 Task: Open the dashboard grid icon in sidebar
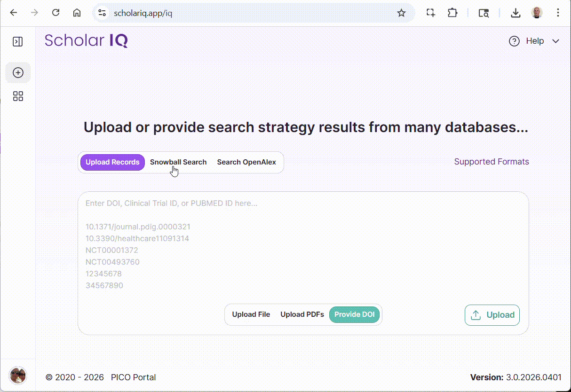point(17,96)
